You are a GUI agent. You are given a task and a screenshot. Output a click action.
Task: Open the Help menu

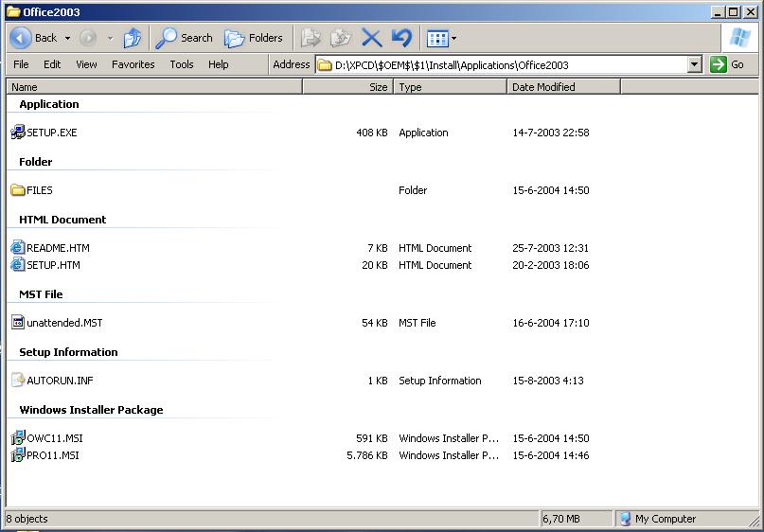click(219, 64)
